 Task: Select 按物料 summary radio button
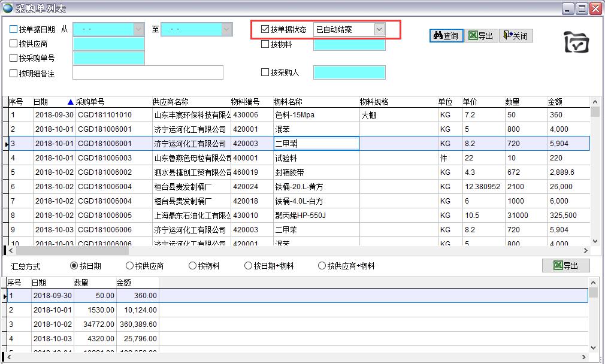(193, 266)
